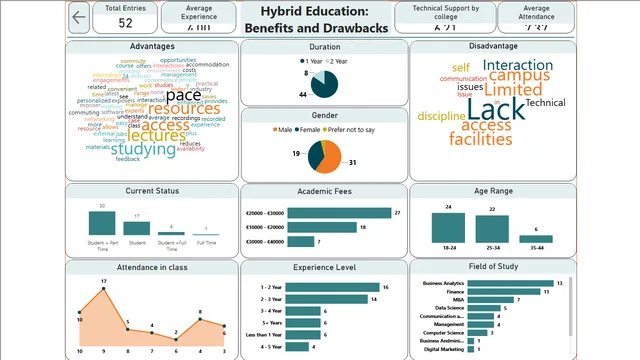Click the Management bar in Field of Study
The image size is (640, 360).
pyautogui.click(x=481, y=324)
